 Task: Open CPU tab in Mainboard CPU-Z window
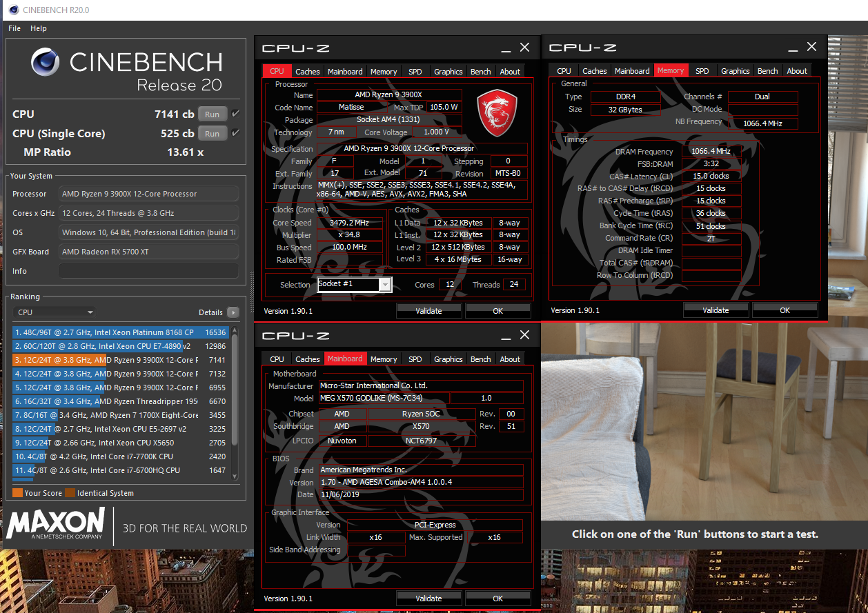pos(277,359)
